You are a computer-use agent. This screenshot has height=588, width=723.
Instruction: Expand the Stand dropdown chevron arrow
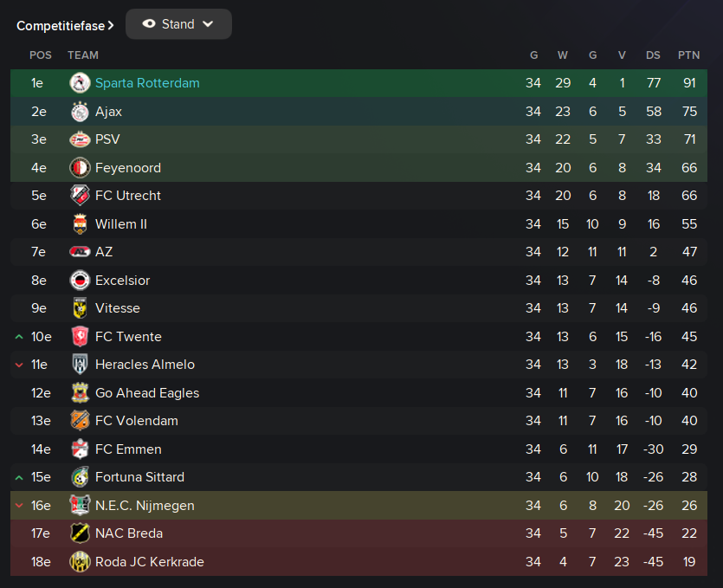[208, 24]
